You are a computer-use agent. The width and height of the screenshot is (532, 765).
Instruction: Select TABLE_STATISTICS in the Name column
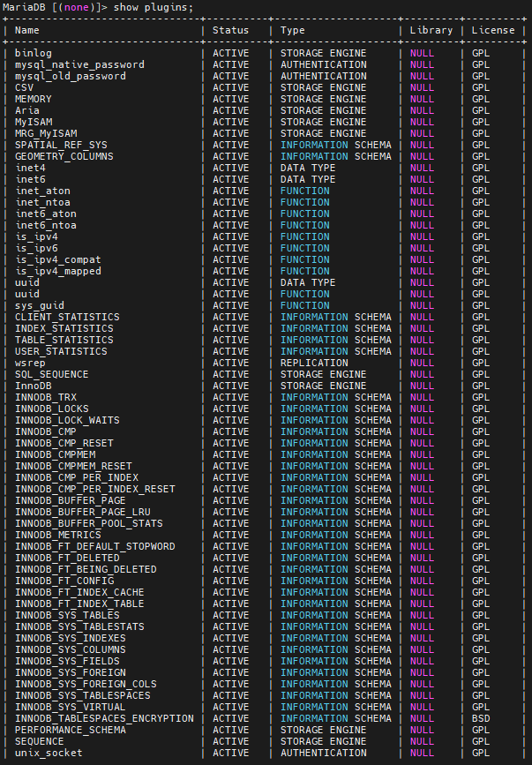pos(64,340)
